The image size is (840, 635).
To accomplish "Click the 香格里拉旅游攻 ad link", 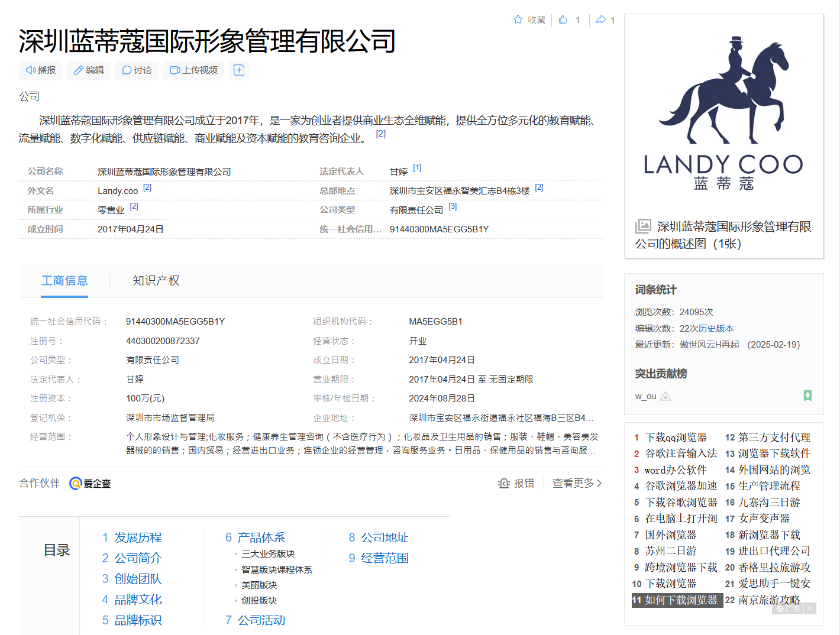I will [x=774, y=568].
